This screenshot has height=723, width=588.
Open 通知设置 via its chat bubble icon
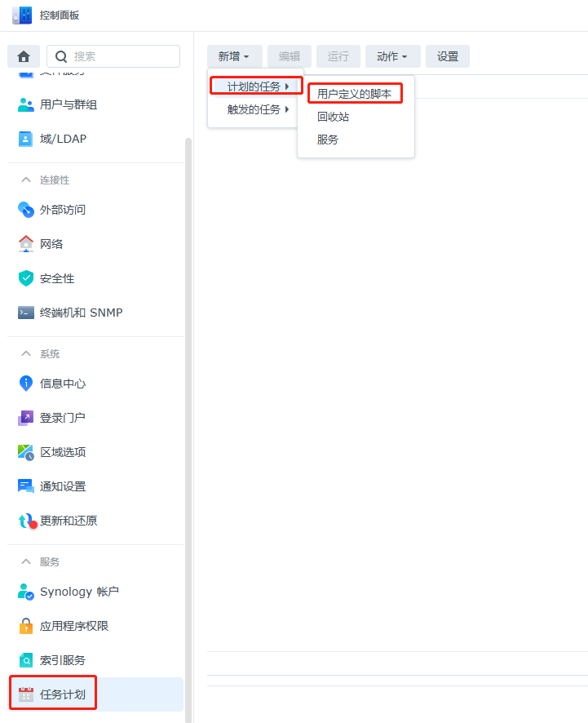(x=26, y=486)
